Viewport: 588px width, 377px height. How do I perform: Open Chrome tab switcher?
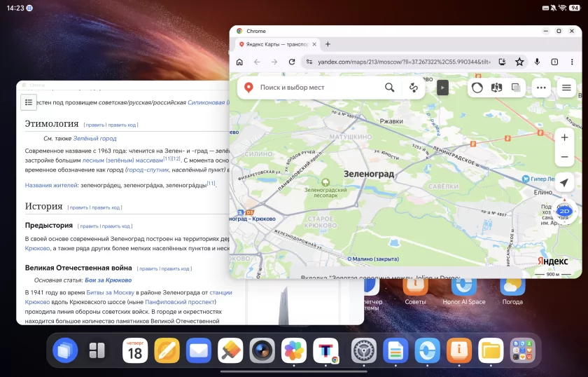tap(554, 62)
